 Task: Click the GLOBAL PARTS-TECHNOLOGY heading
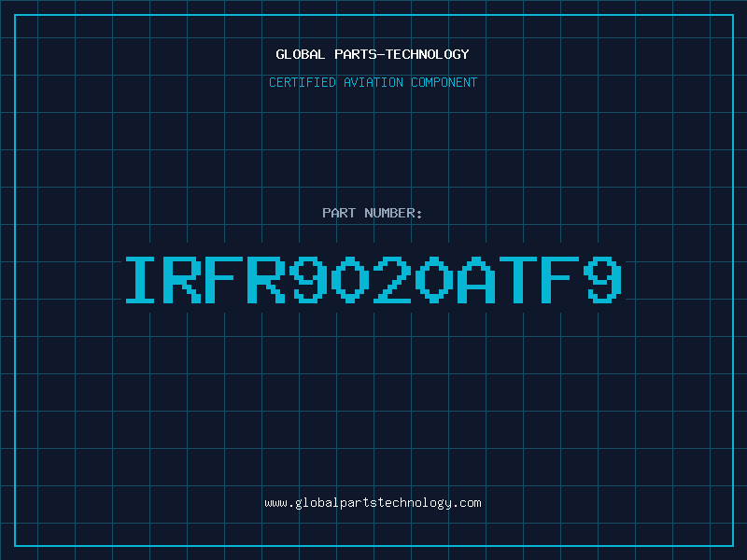point(373,54)
